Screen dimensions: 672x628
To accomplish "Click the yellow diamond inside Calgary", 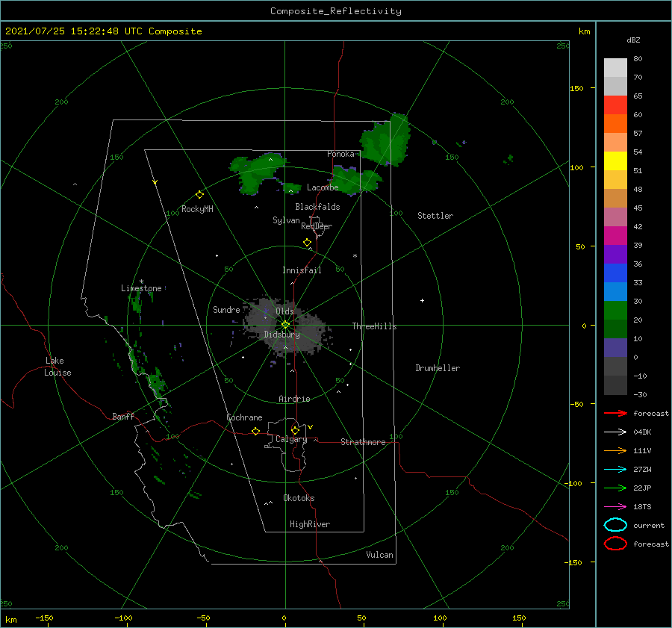I will 295,430.
